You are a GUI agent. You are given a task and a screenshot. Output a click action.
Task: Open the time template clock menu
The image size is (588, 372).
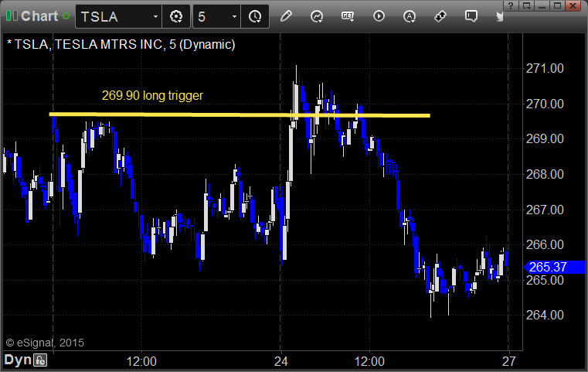[x=255, y=16]
